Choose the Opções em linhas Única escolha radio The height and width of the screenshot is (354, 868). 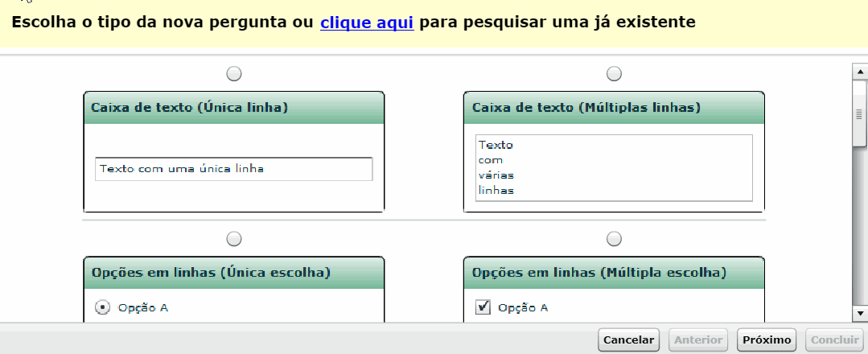(x=234, y=239)
